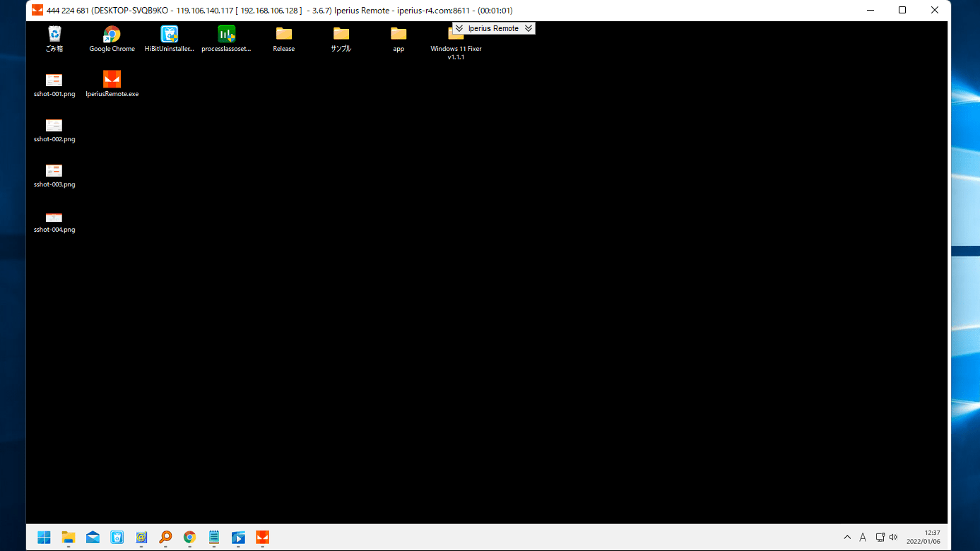Expand the Iperius Remote toolbar using right chevron
Image resolution: width=980 pixels, height=551 pixels.
[x=529, y=28]
